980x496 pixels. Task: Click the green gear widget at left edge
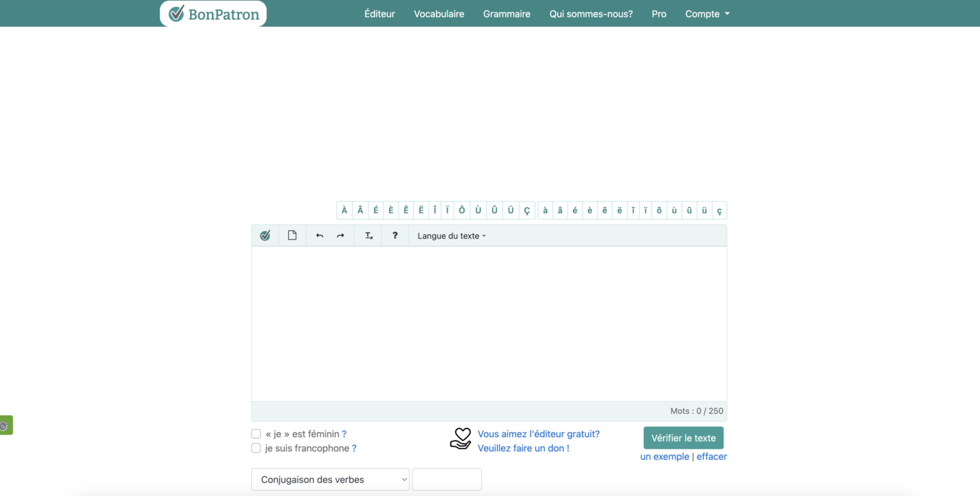coord(6,425)
